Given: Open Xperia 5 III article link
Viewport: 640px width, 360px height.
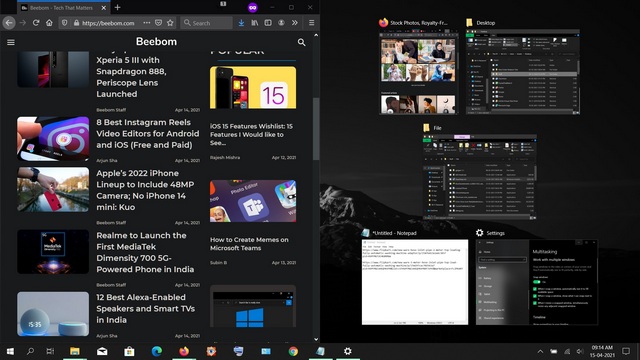Looking at the screenshot, I should click(131, 77).
